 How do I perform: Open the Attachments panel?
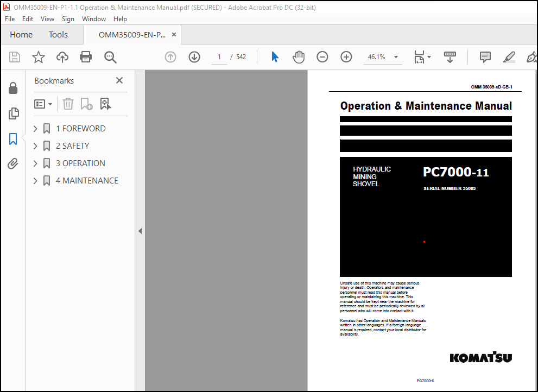point(14,163)
